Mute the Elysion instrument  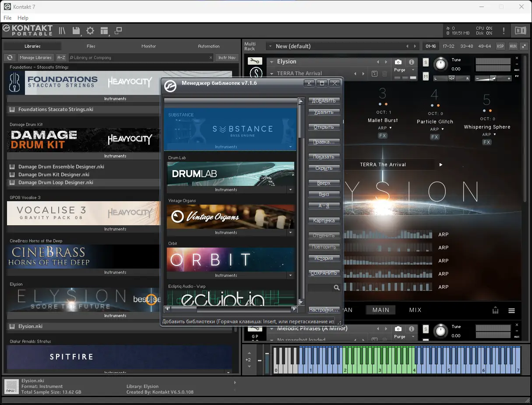426,76
